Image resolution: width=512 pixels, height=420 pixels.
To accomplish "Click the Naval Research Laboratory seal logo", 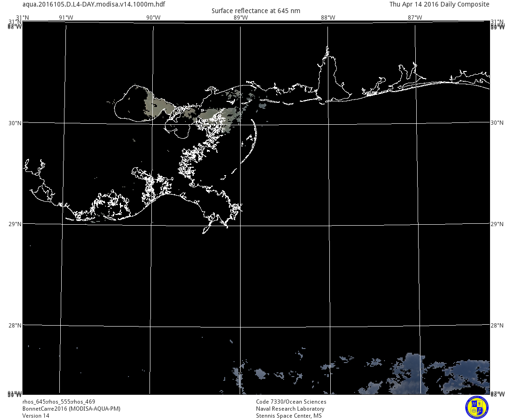I will pyautogui.click(x=476, y=407).
